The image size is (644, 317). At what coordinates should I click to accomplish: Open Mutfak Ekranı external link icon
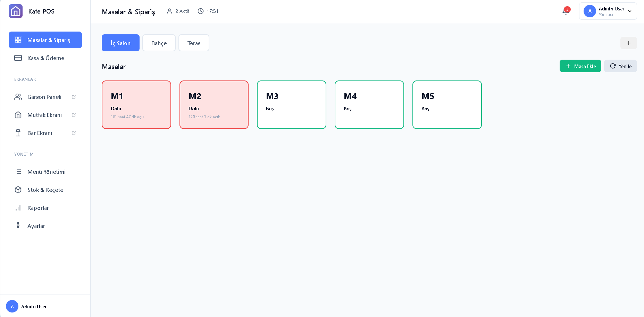(x=74, y=115)
